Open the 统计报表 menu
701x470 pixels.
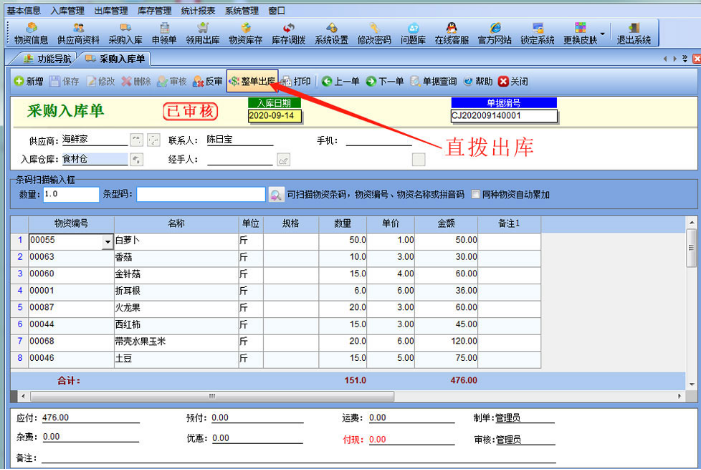click(x=198, y=10)
